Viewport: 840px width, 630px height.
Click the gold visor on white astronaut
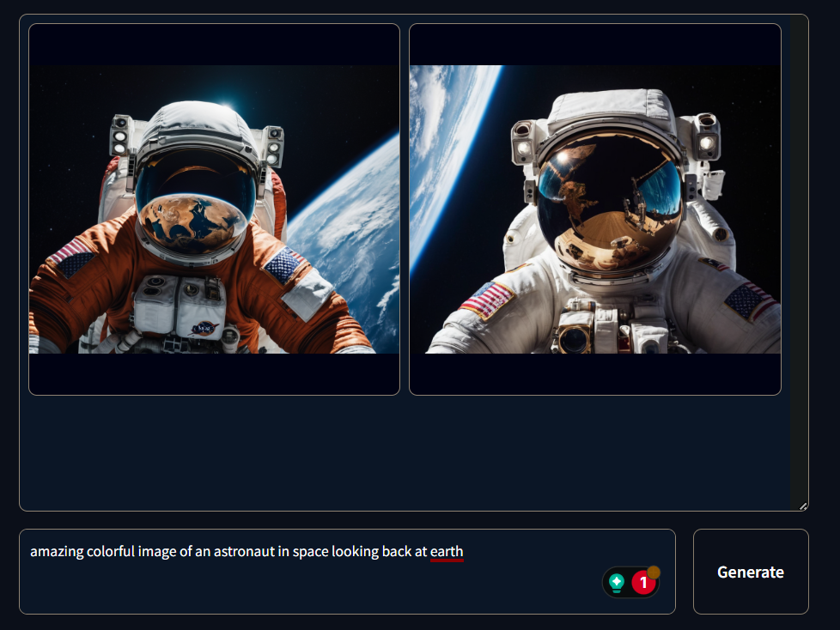coord(610,206)
